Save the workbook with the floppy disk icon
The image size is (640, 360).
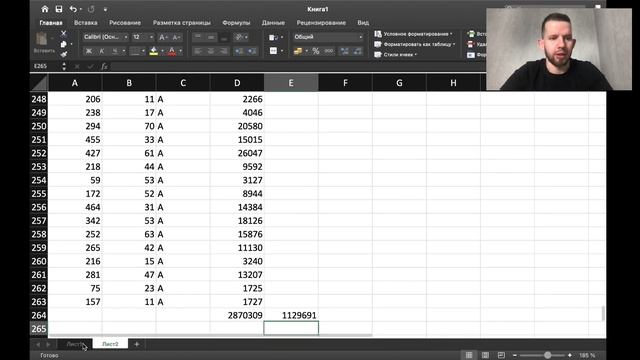(x=59, y=9)
